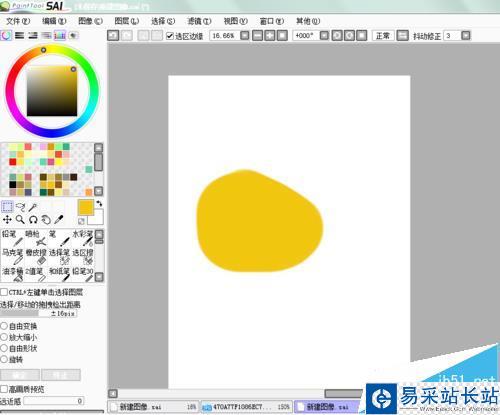
Task: Enable CTRL+左键单击选择图层 checkbox
Action: coord(4,292)
